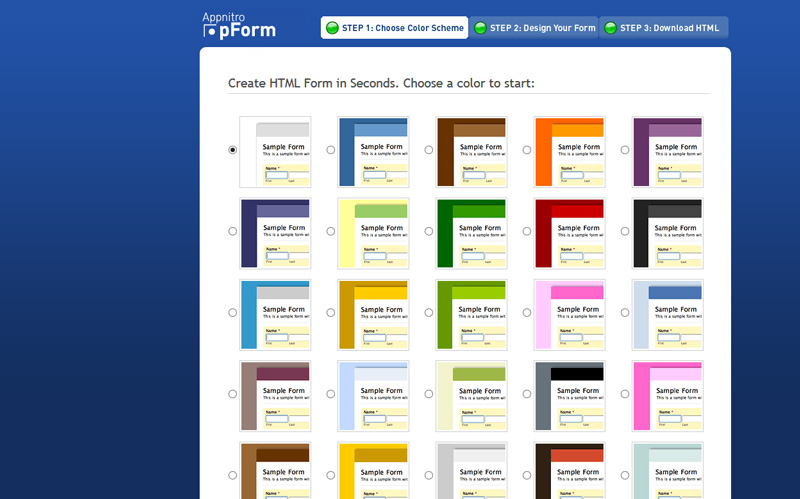The height and width of the screenshot is (499, 800).
Task: Click the cream-olive sample form thumbnail
Action: pyautogui.click(x=471, y=396)
